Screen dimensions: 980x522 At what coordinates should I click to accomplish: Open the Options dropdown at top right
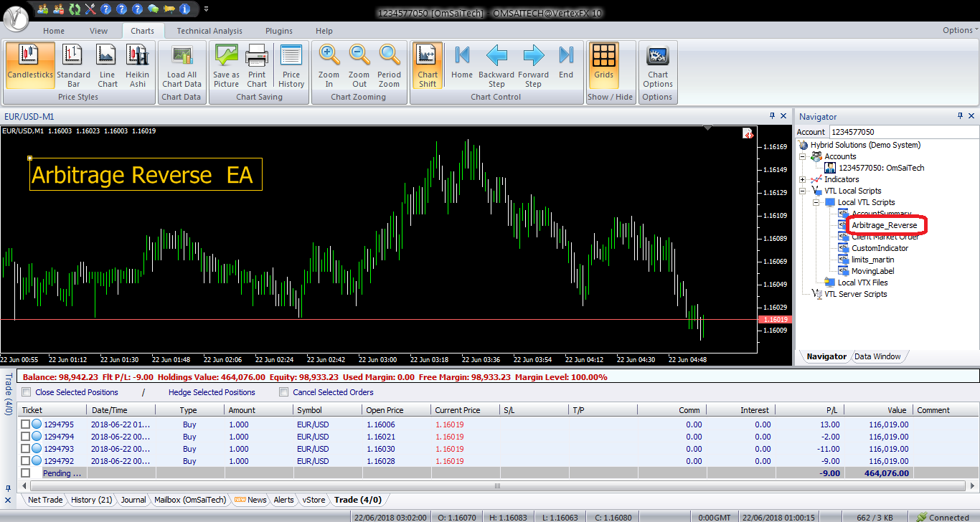pos(960,30)
